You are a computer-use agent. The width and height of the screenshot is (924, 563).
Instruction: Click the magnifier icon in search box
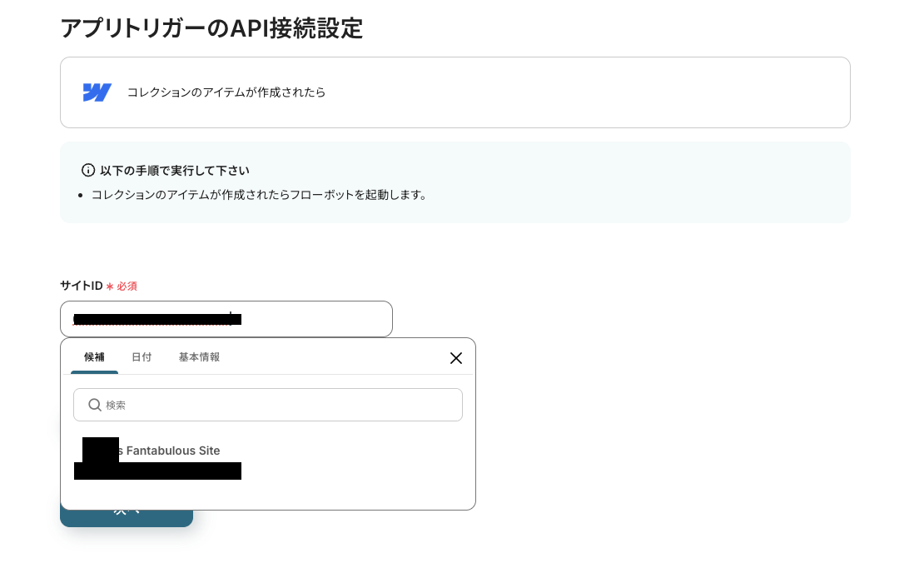[x=95, y=405]
